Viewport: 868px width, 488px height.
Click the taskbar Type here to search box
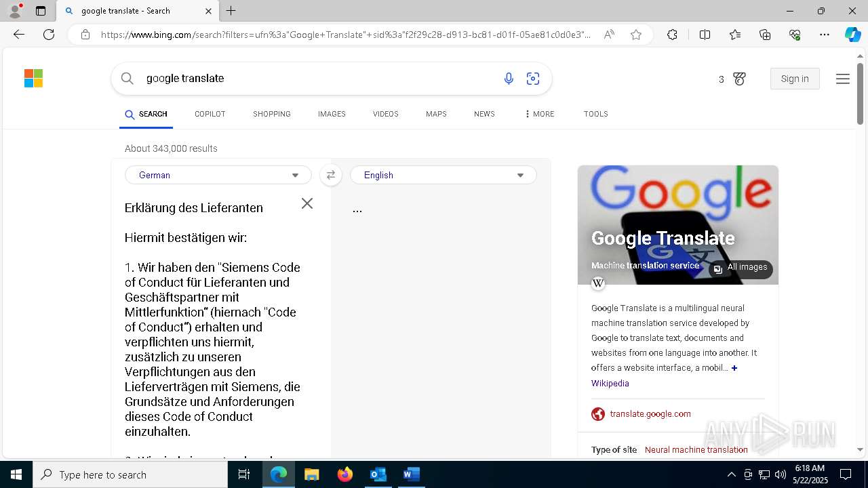[x=130, y=474]
